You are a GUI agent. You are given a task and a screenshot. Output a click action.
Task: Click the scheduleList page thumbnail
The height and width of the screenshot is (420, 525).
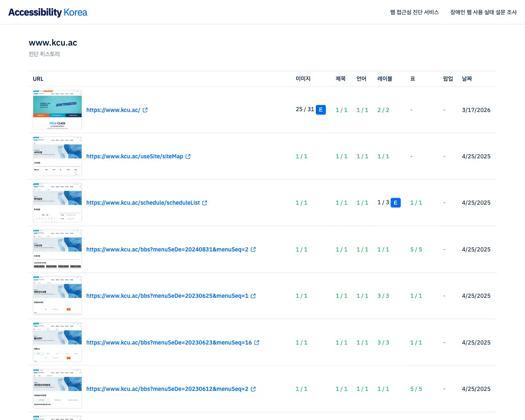click(x=57, y=203)
